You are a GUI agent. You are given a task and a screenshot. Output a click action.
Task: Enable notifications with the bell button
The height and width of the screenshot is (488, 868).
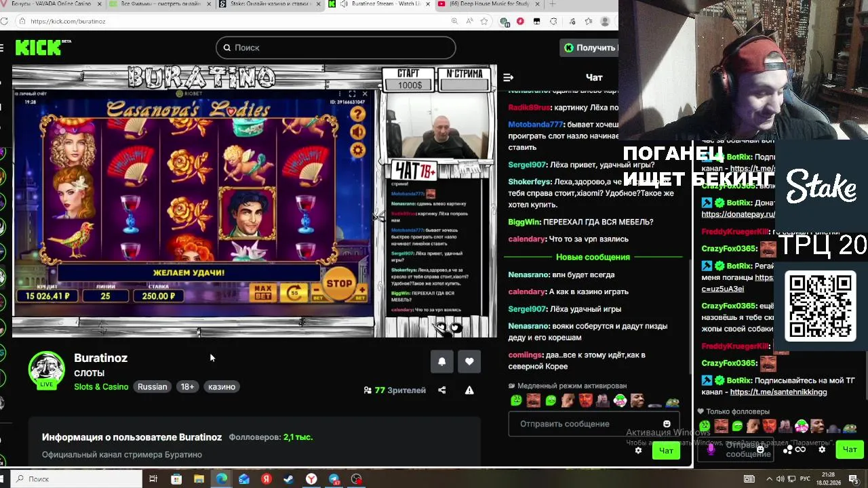click(x=441, y=361)
